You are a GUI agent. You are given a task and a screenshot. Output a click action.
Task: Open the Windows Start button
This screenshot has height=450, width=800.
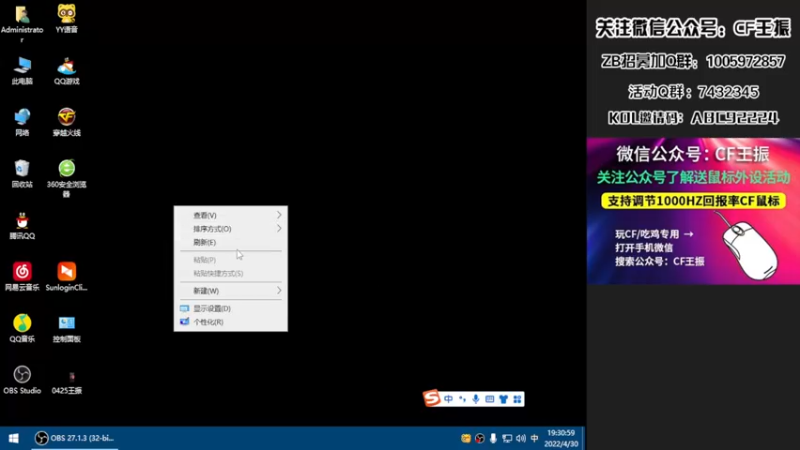click(14, 438)
